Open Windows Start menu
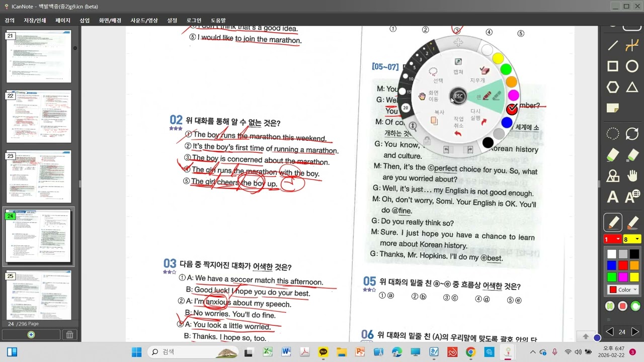The image size is (644, 362). pos(137,352)
